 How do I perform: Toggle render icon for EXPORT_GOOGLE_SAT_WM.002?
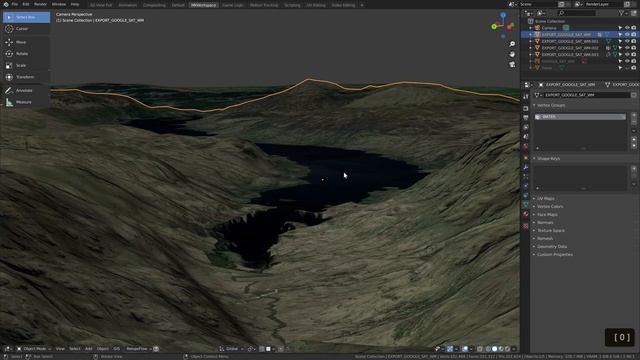[x=634, y=48]
